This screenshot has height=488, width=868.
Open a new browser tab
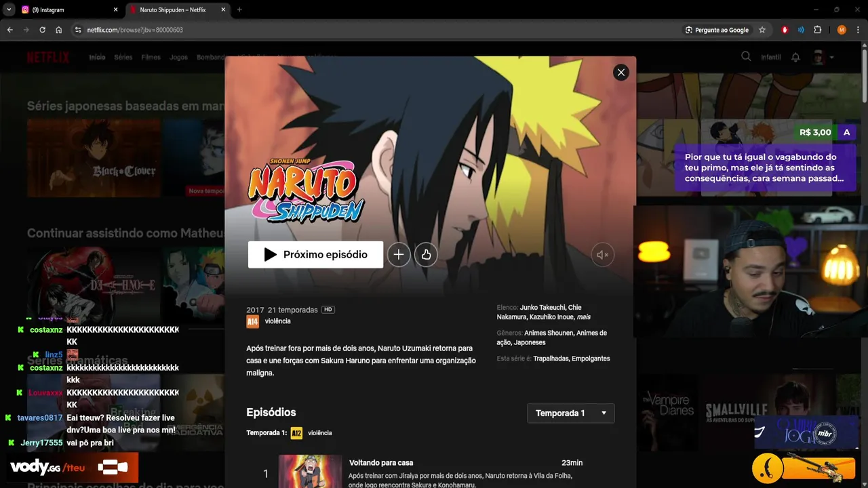coord(239,10)
